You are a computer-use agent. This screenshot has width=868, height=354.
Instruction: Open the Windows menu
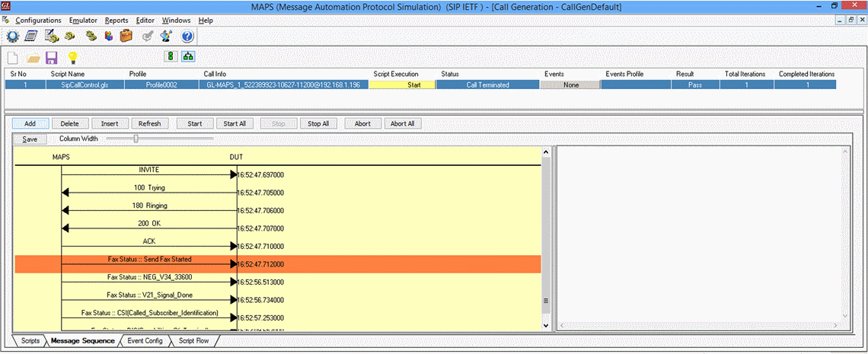point(176,21)
